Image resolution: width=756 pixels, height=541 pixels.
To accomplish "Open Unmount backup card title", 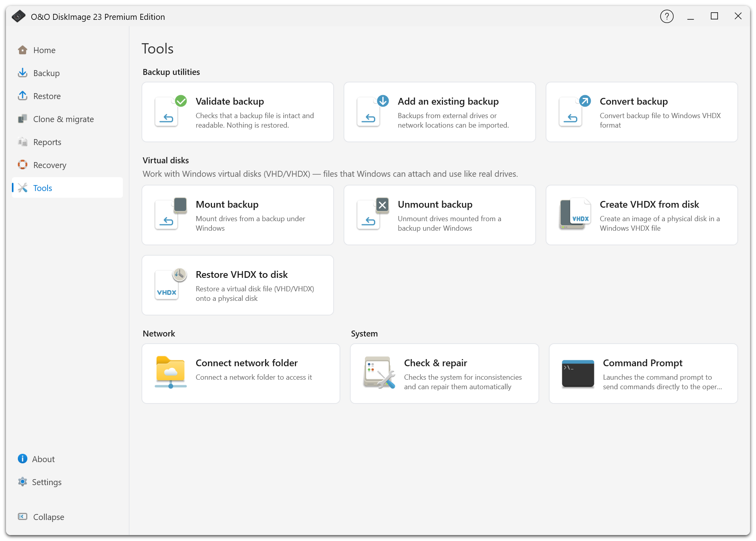I will coord(435,205).
